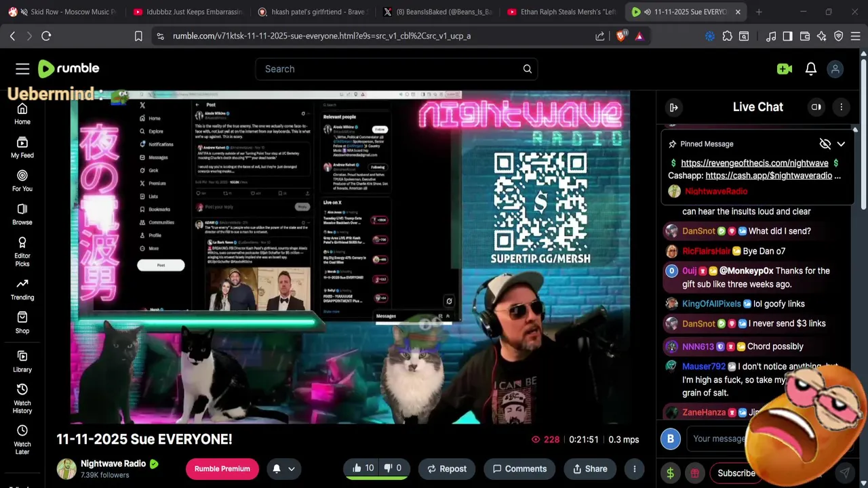Open the Nightwave Radio channel name
The height and width of the screenshot is (488, 868).
point(113,464)
